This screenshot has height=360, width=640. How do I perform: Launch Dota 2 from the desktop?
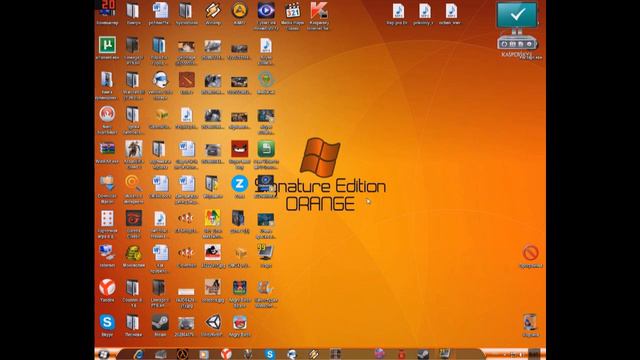pos(187,80)
